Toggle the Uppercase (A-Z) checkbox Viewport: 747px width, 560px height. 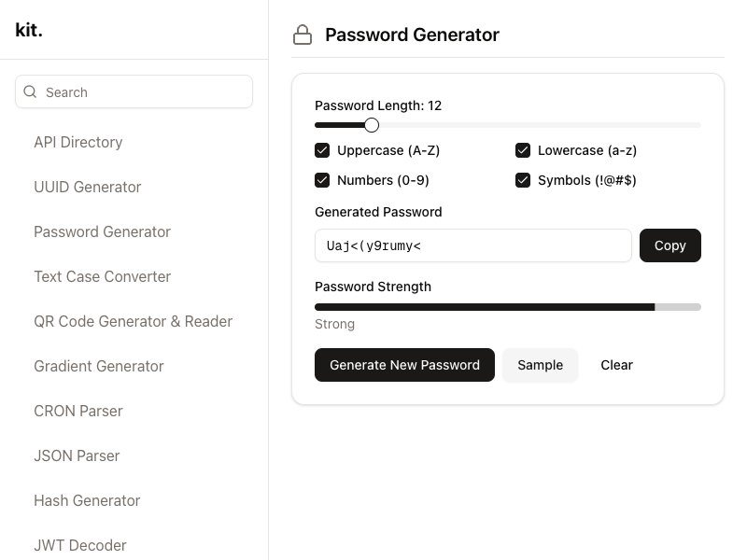click(322, 150)
